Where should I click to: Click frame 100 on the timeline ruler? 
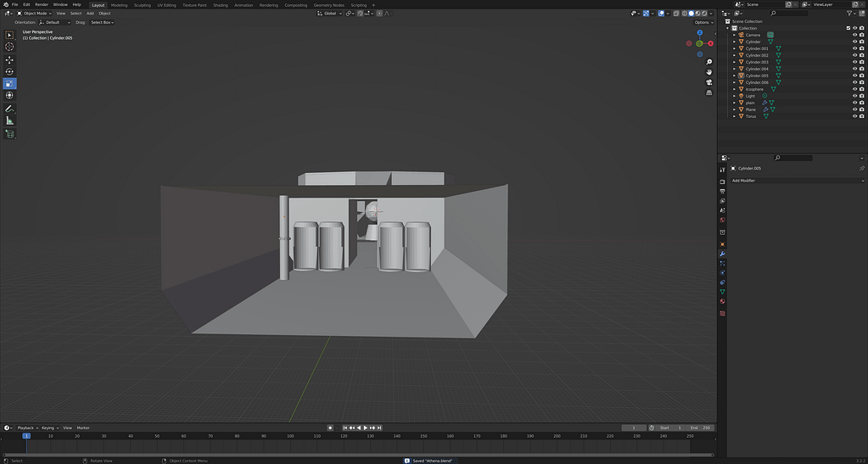(x=290, y=436)
